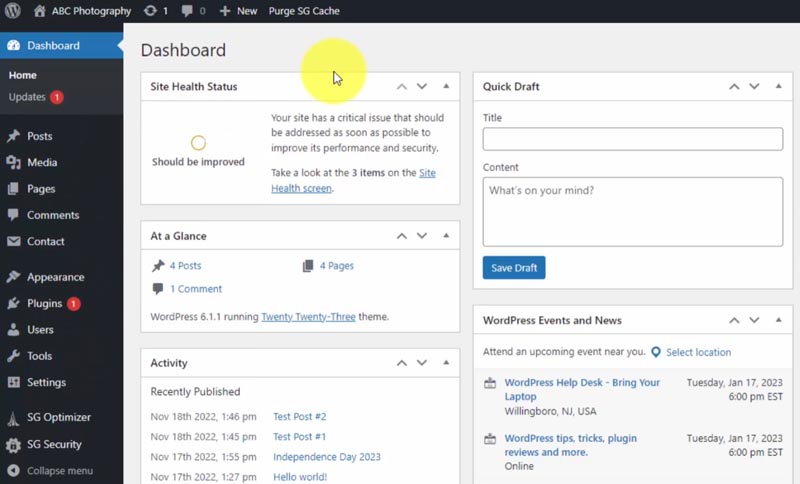Collapse the Quick Draft panel
Image resolution: width=800 pixels, height=484 pixels.
[x=779, y=86]
